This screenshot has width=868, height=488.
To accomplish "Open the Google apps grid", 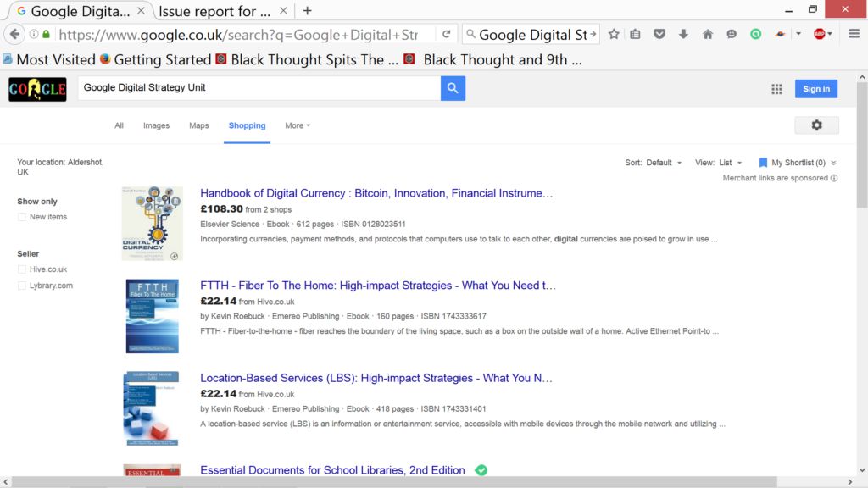I will pyautogui.click(x=776, y=89).
